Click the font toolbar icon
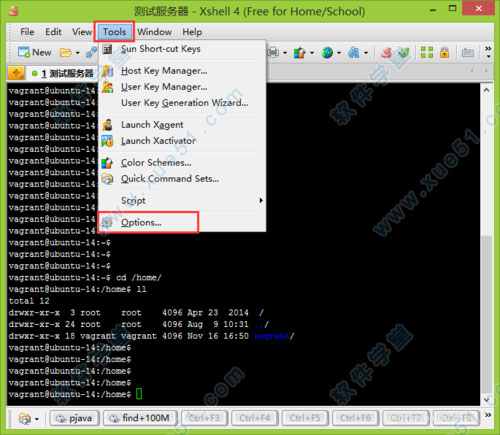Viewport: 500px width, 435px height. (354, 53)
